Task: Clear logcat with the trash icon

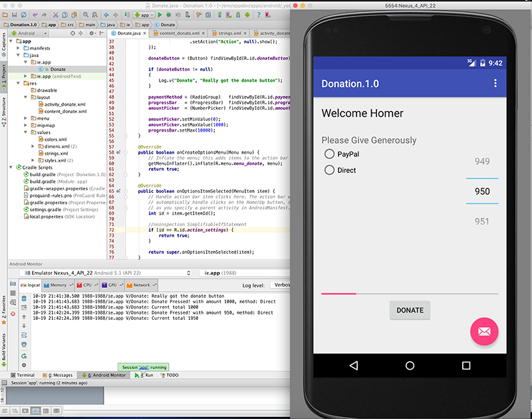Action: click(25, 298)
